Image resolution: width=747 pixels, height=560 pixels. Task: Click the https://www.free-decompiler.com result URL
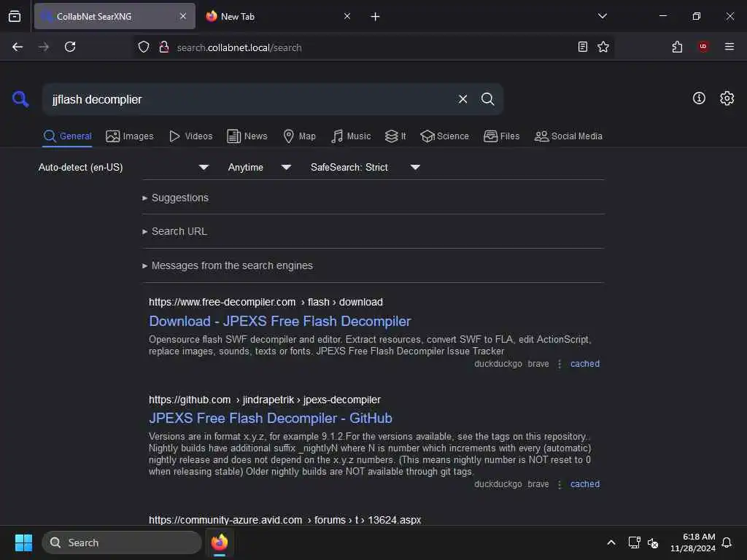(266, 302)
